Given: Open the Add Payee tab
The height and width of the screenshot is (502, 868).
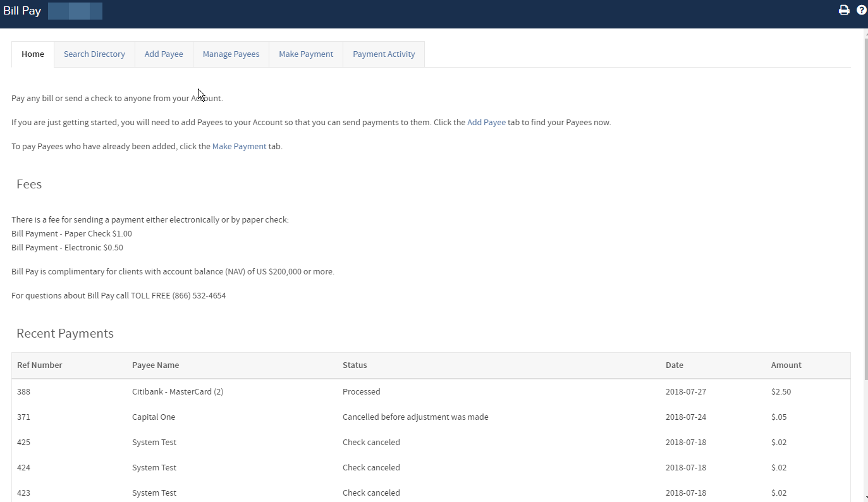Looking at the screenshot, I should point(164,54).
